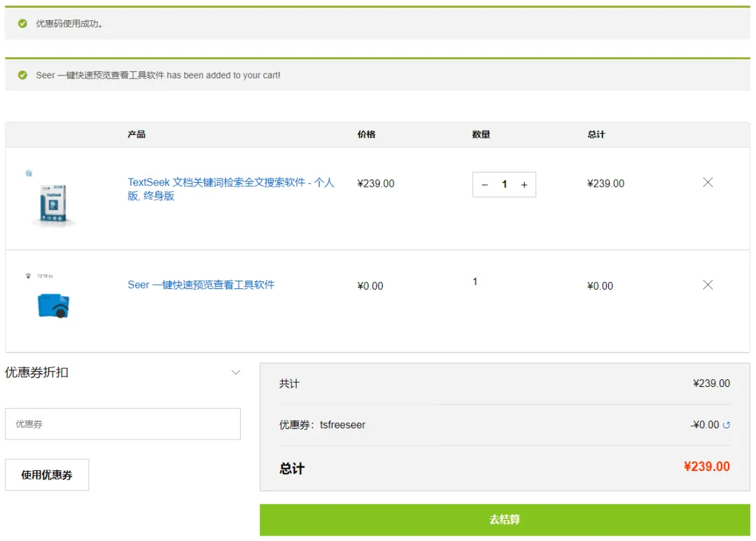Screen dimensions: 756x541
Task: Remove the tsfreeseer coupon via refresh icon
Action: pyautogui.click(x=726, y=425)
